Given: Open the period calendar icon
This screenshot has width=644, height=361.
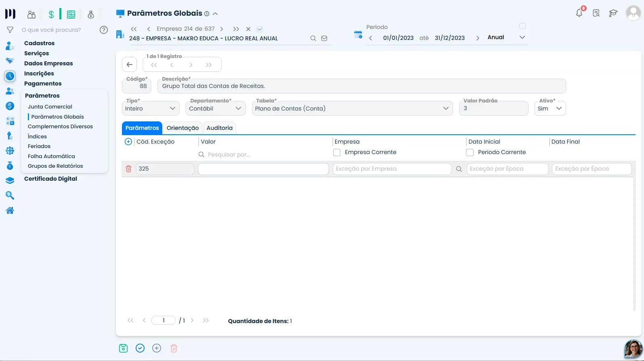Looking at the screenshot, I should (358, 34).
